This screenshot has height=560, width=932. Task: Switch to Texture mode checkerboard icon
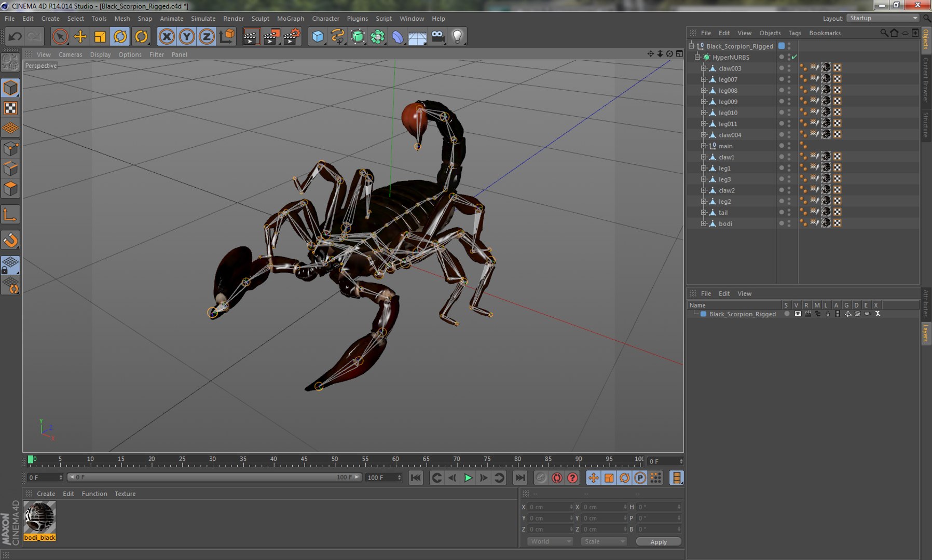(10, 108)
